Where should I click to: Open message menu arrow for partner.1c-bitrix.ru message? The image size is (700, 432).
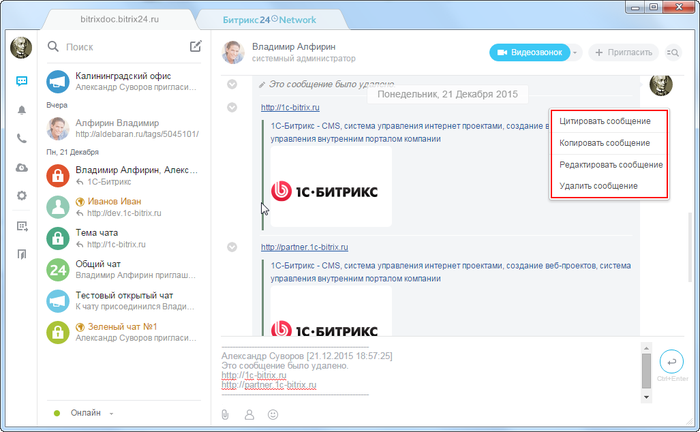pyautogui.click(x=232, y=247)
